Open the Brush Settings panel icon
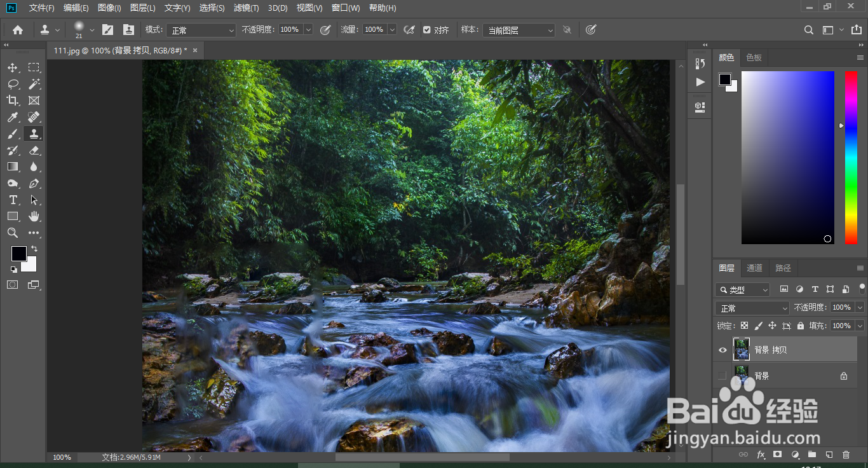Image resolution: width=868 pixels, height=468 pixels. (108, 30)
